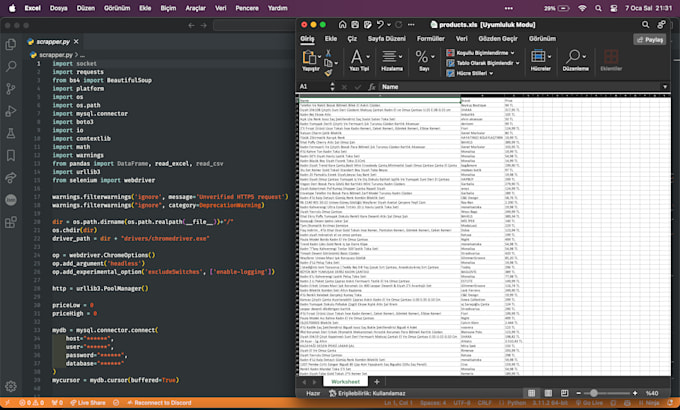The width and height of the screenshot is (680, 410).
Task: Click the Format Painter brush icon
Action: tap(329, 72)
